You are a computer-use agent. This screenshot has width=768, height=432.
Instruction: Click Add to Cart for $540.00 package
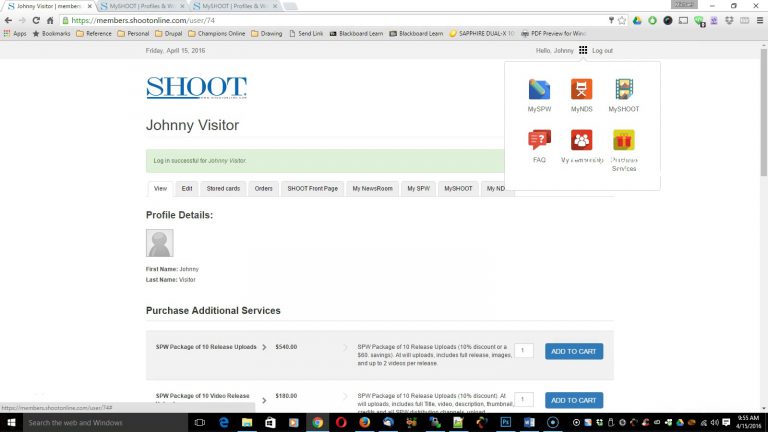coord(574,351)
